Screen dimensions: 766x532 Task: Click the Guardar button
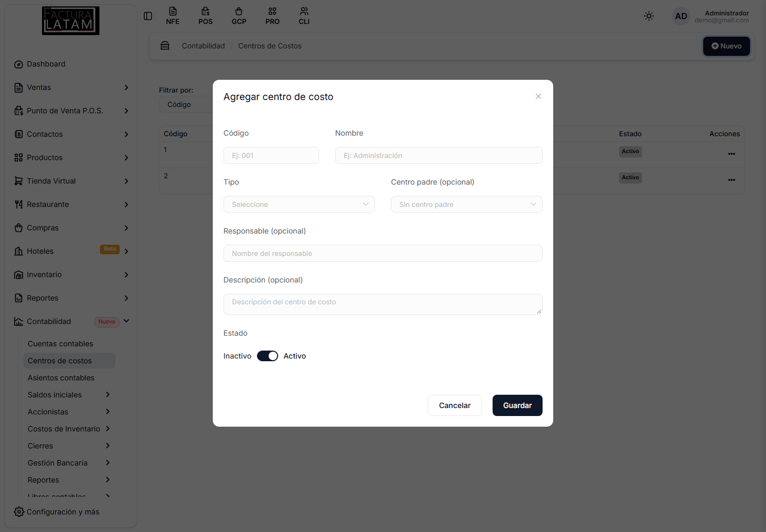point(518,405)
